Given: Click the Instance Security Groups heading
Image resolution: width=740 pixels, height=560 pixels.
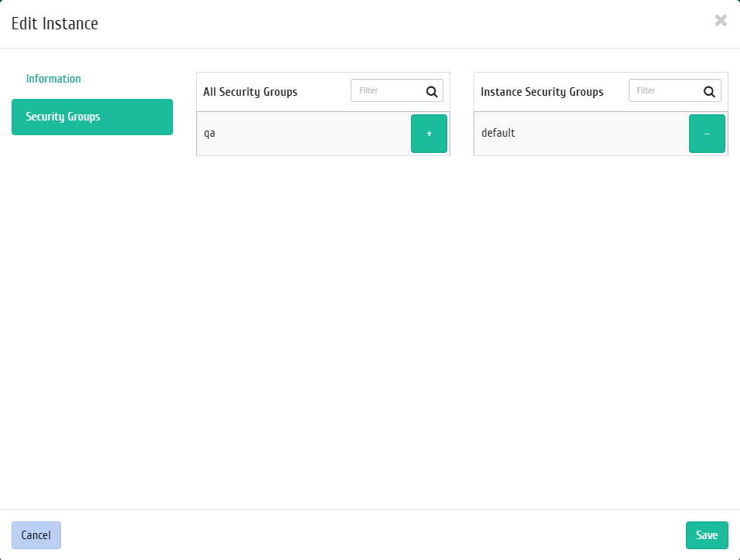Looking at the screenshot, I should coord(541,92).
